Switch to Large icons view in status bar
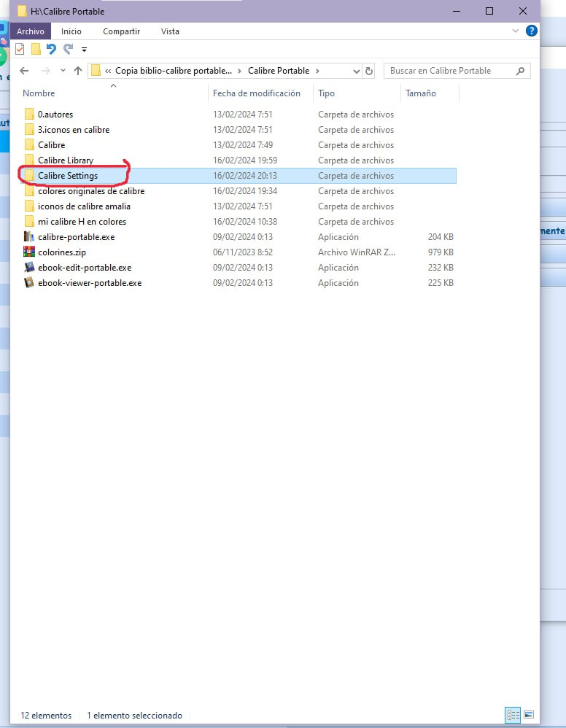566x728 pixels. click(528, 715)
